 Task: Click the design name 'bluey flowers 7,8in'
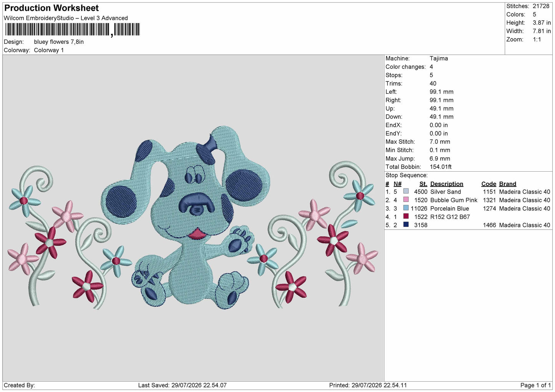point(59,42)
